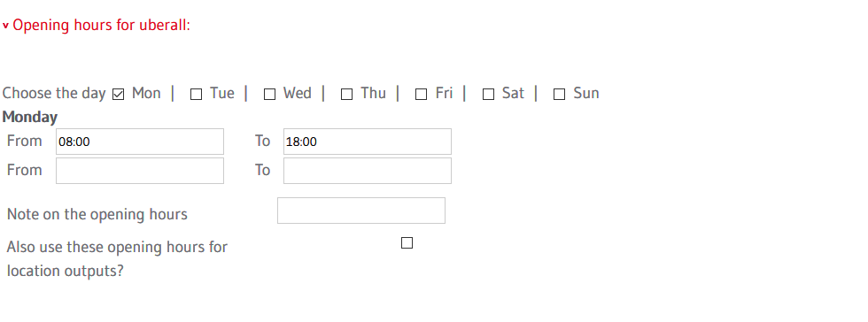Click the empty second From time field
868x322 pixels.
click(x=140, y=171)
